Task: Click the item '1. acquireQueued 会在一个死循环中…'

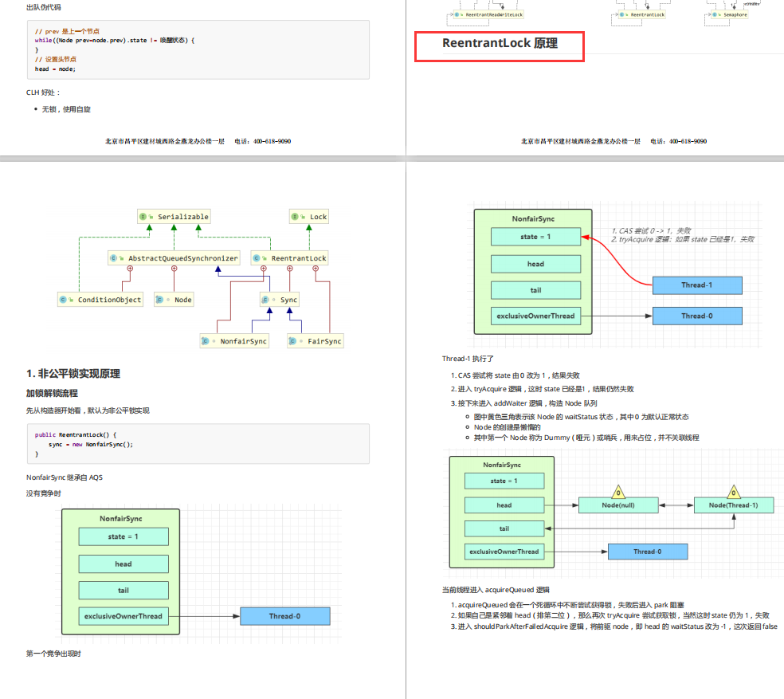Action: pos(567,605)
